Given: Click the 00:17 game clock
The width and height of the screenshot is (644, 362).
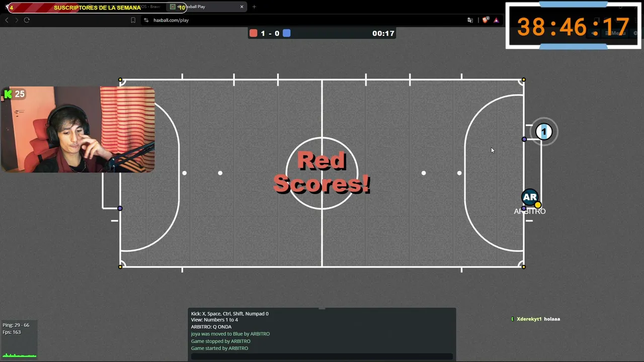Looking at the screenshot, I should (x=383, y=33).
